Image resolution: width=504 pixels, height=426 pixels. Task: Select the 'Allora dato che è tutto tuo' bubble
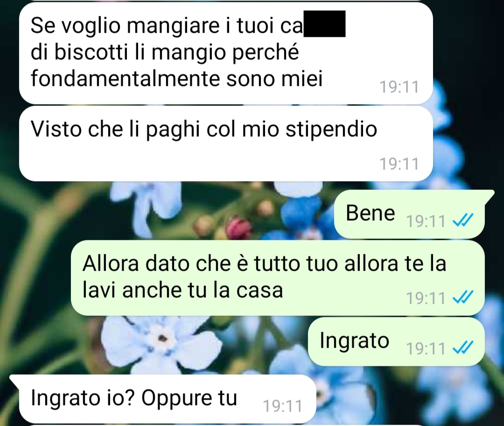click(x=278, y=278)
